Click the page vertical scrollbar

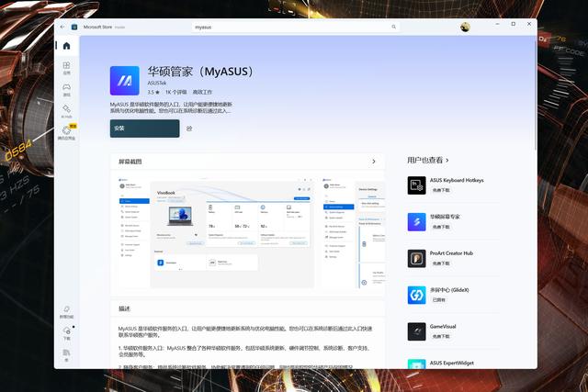(535, 94)
